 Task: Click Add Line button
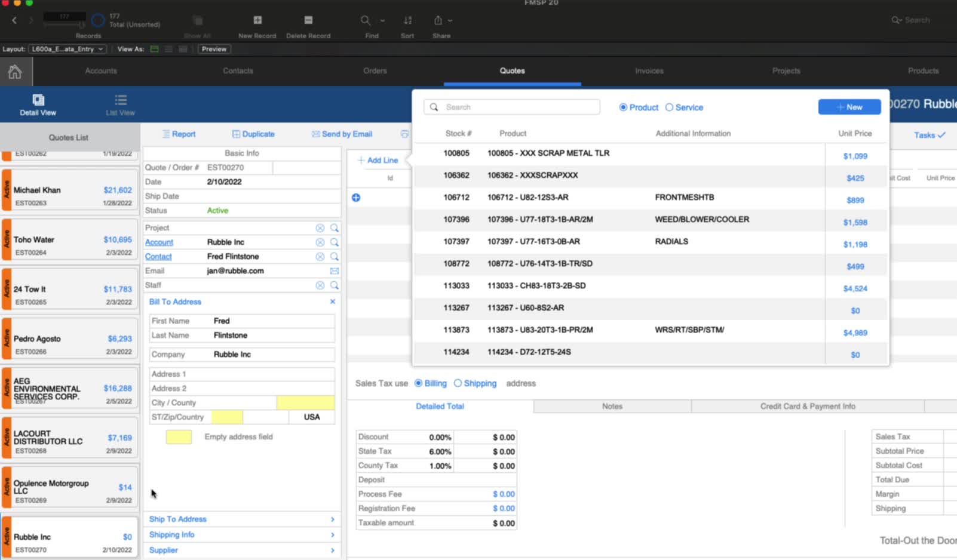click(x=378, y=161)
